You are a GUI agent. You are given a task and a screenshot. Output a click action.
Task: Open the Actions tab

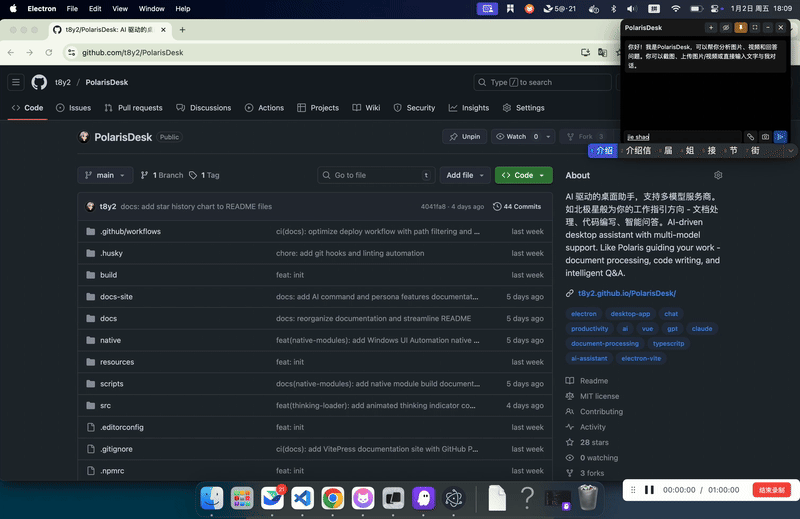[x=264, y=108]
